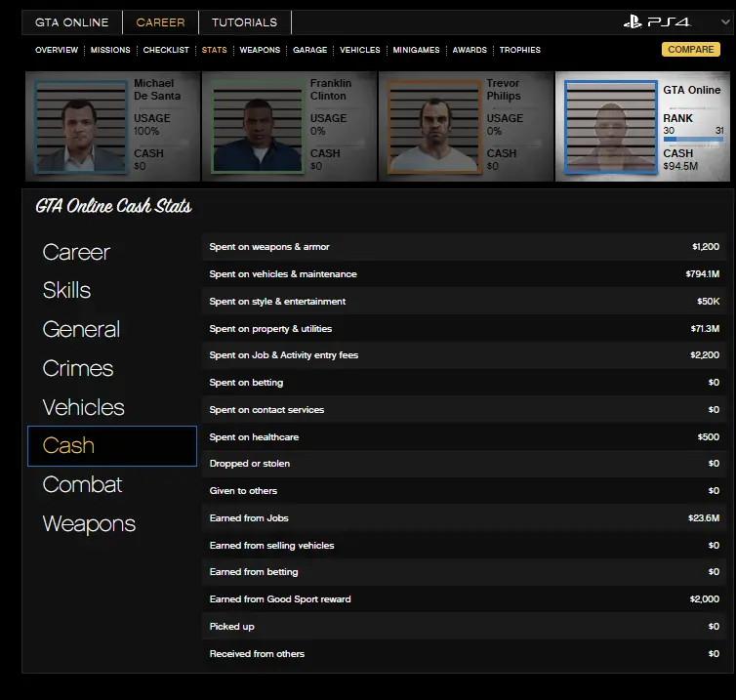The height and width of the screenshot is (700, 736).
Task: Click the rank progress bar
Action: click(693, 141)
